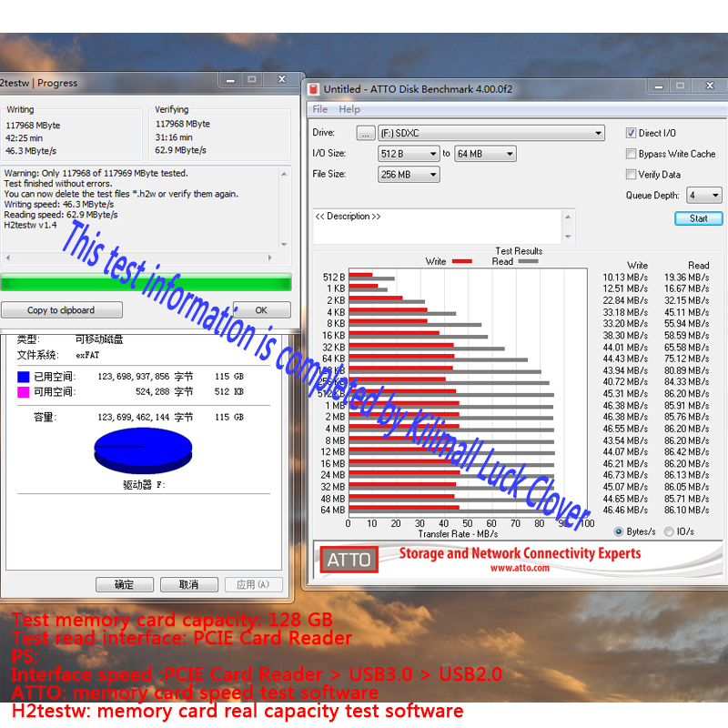Click the 应用 (A) button in properties
The image size is (728, 728).
click(254, 584)
